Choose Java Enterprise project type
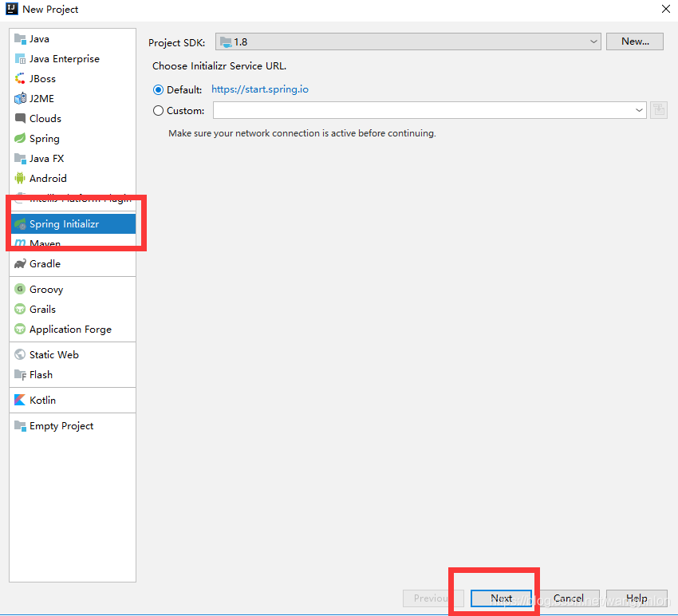 click(x=73, y=59)
